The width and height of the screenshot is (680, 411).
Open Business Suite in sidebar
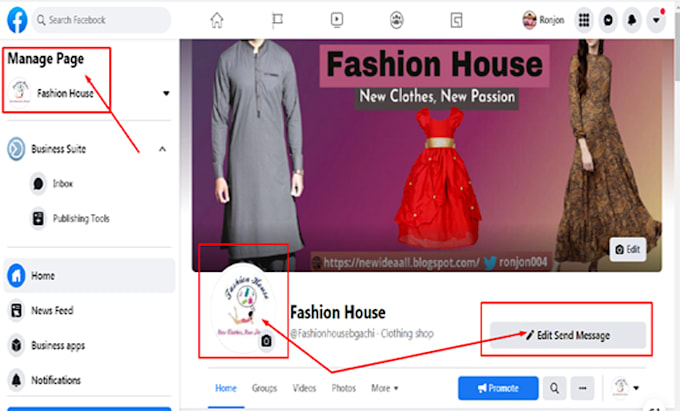59,149
